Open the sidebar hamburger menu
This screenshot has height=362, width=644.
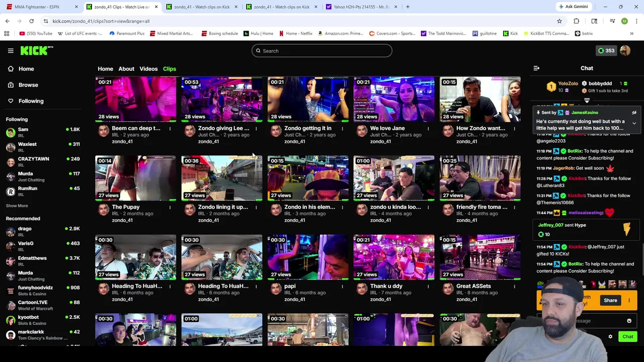click(x=11, y=51)
